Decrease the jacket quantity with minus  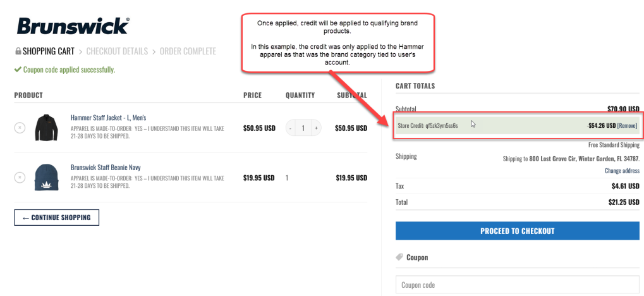click(290, 128)
